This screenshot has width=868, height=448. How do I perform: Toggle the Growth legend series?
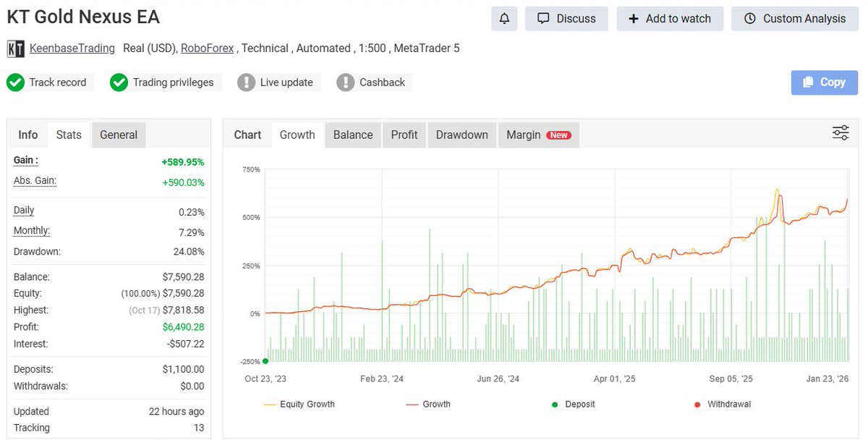(428, 405)
